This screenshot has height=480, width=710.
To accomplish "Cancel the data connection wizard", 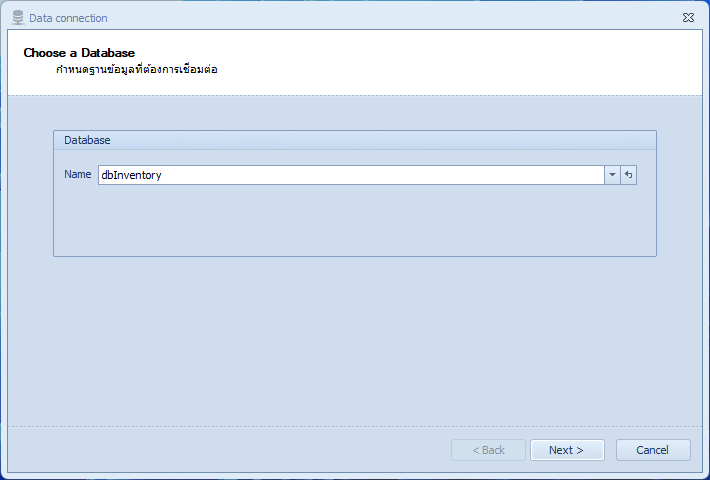I will tap(653, 450).
